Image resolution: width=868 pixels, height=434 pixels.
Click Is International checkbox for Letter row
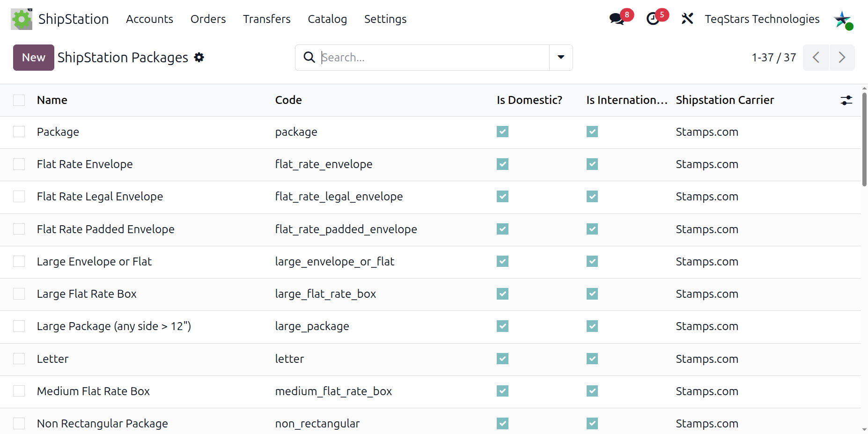pyautogui.click(x=592, y=359)
